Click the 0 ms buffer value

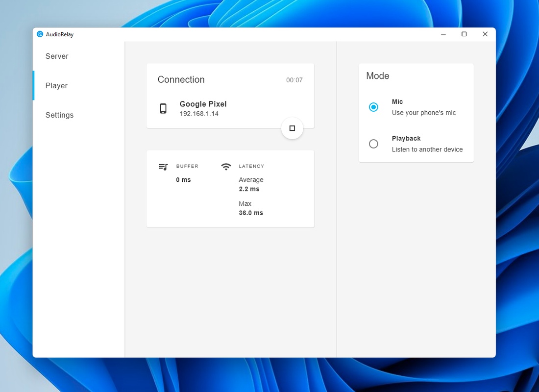[183, 180]
